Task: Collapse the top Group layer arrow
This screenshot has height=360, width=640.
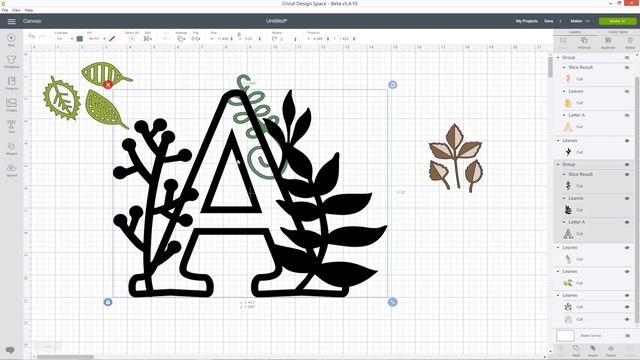Action: [558, 58]
